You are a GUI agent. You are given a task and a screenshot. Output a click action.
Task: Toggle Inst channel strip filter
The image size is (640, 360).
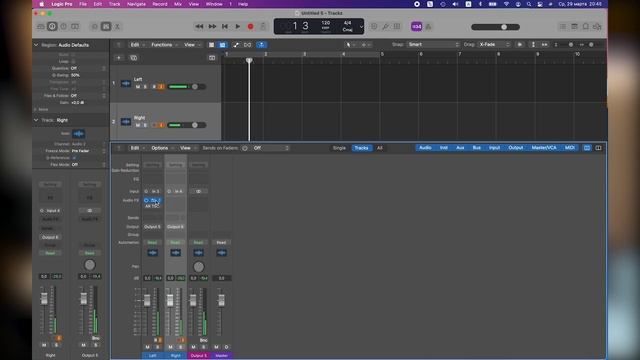coord(444,148)
